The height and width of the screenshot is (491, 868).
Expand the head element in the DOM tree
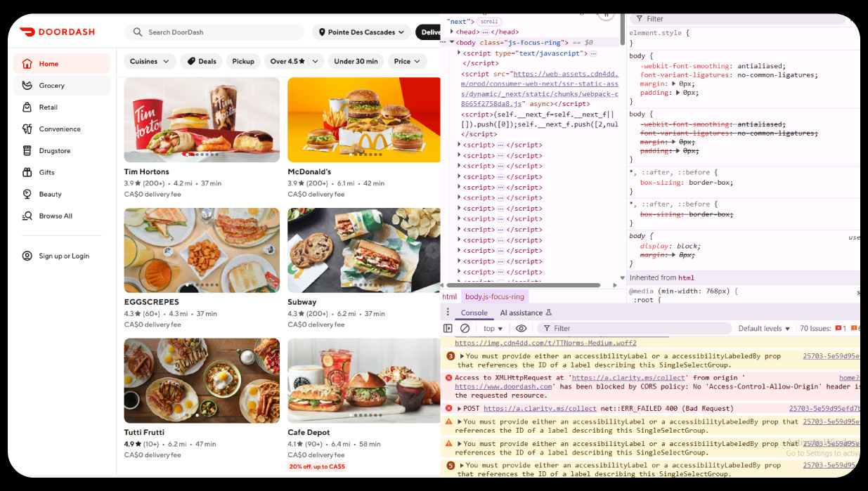click(453, 32)
